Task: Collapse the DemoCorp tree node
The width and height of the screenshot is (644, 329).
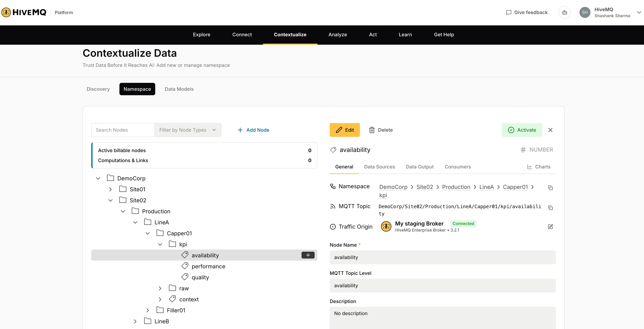Action: click(x=98, y=178)
